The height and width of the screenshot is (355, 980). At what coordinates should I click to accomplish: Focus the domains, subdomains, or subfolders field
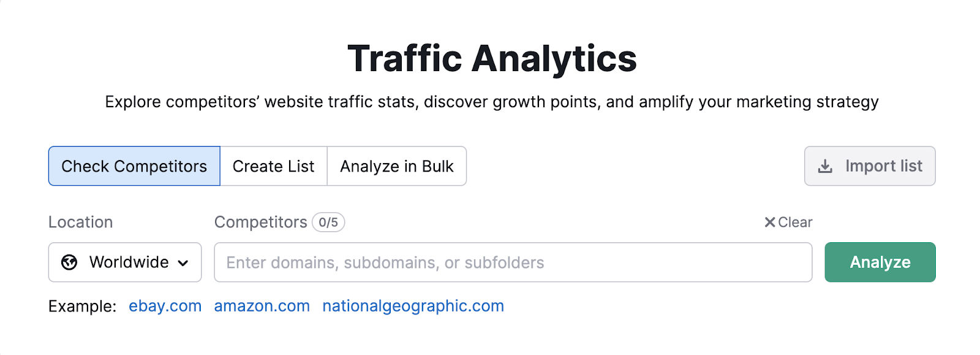(513, 262)
